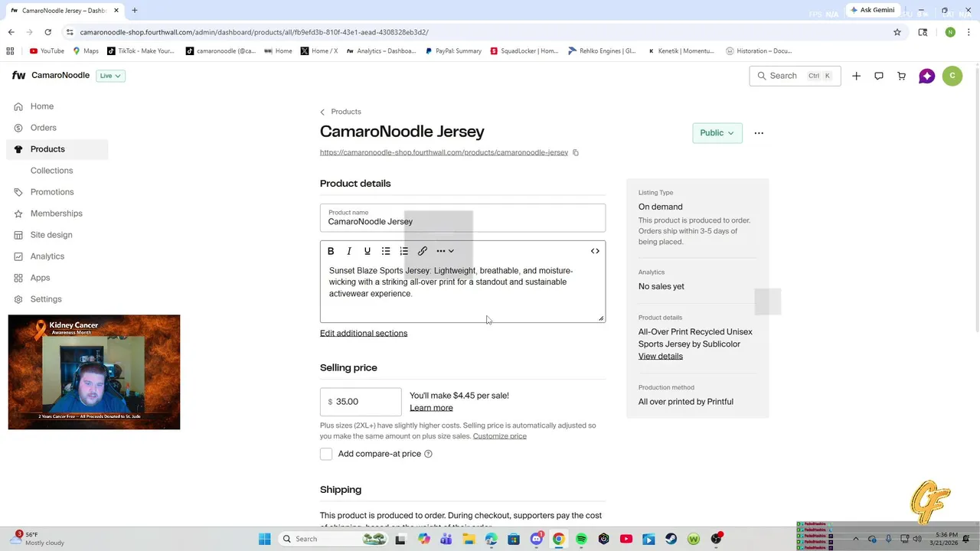This screenshot has width=980, height=551.
Task: Open Promotions in the sidebar
Action: [57, 192]
